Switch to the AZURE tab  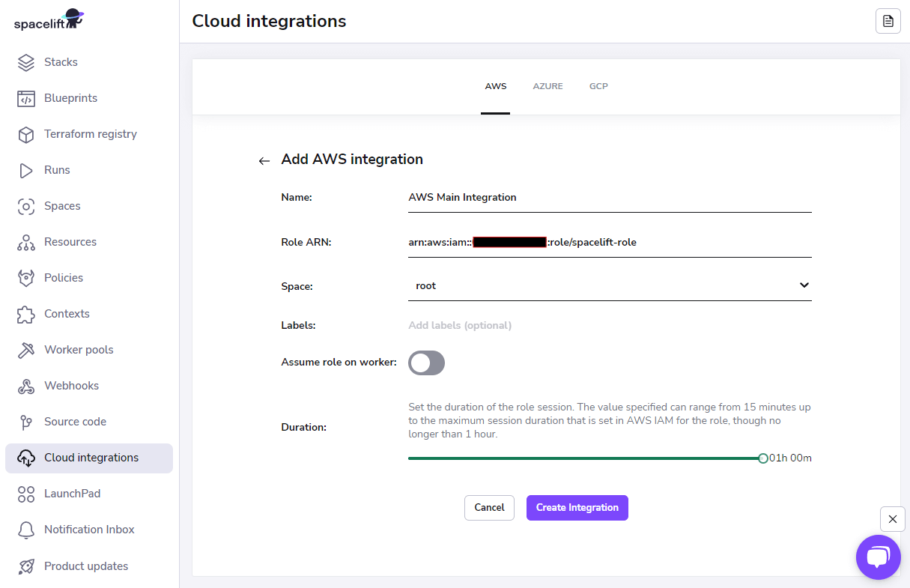point(547,86)
